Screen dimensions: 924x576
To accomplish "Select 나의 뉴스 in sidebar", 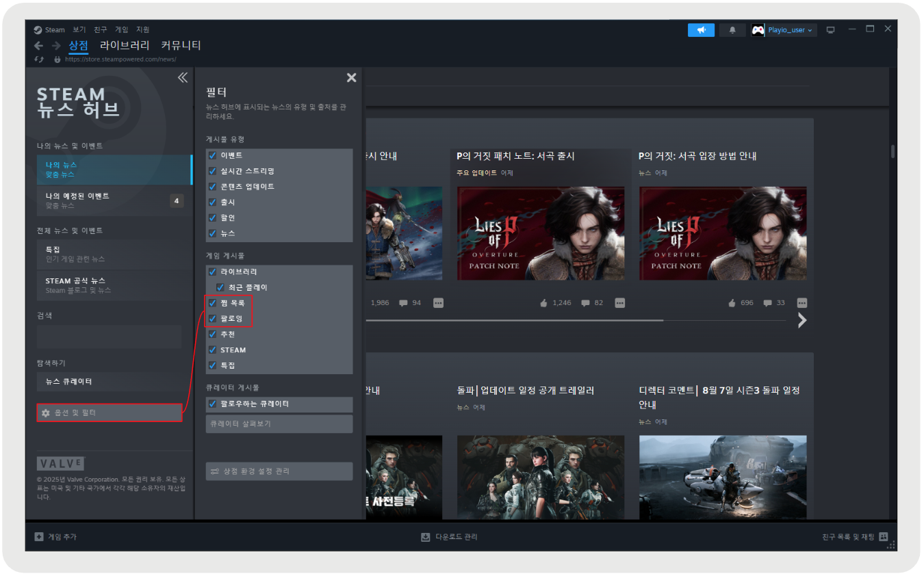I will [x=114, y=170].
